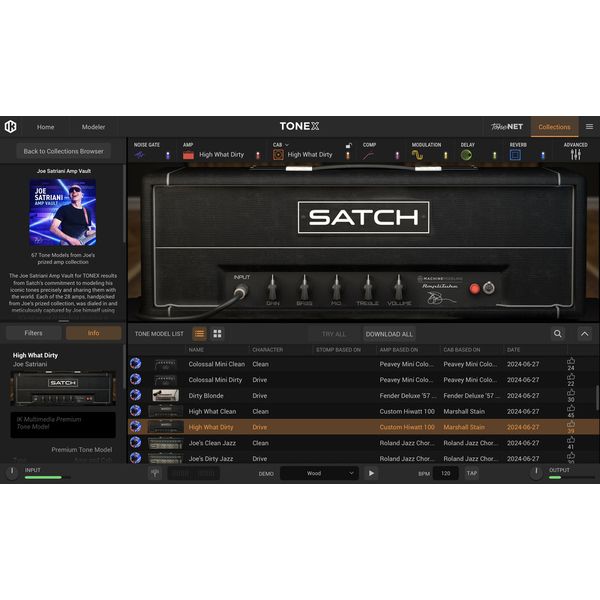Click the BPM 120 field
This screenshot has width=600, height=600.
[x=445, y=473]
